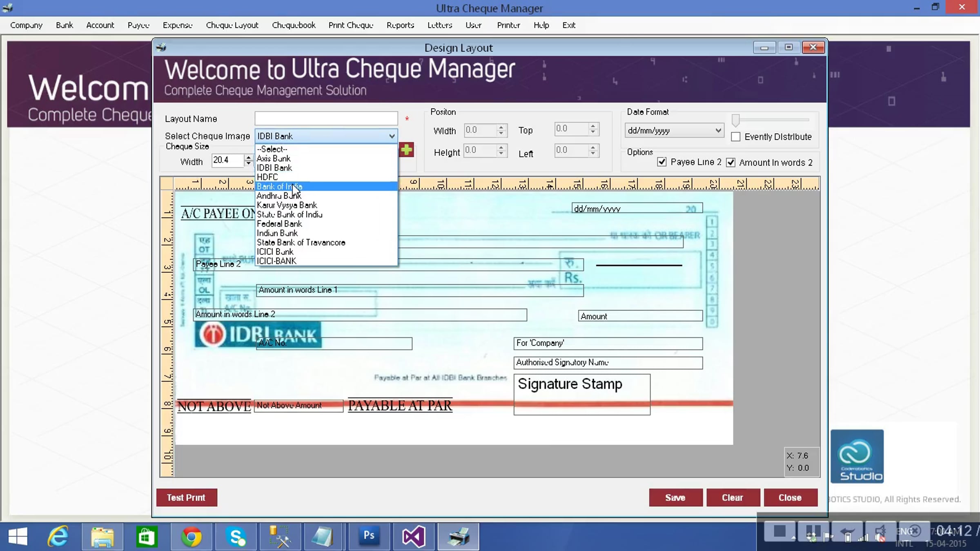The height and width of the screenshot is (551, 980).
Task: Launch the Windows Store taskbar icon
Action: coord(146,536)
